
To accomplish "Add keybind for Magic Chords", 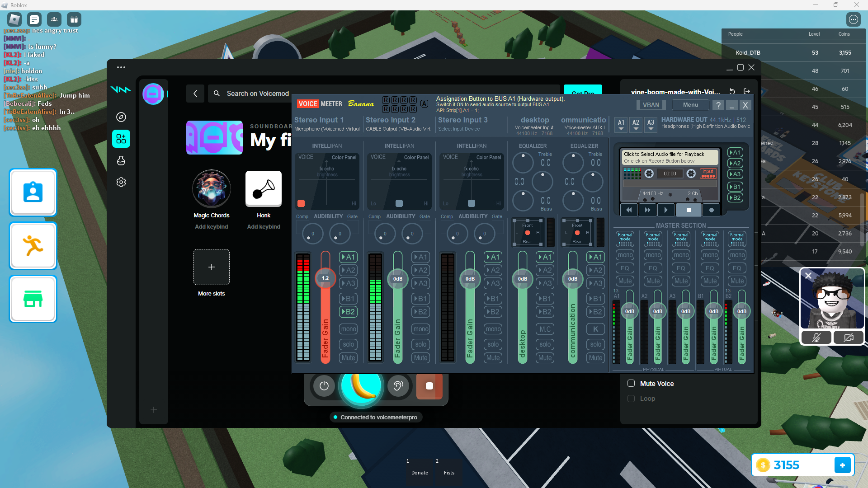I will click(x=212, y=227).
